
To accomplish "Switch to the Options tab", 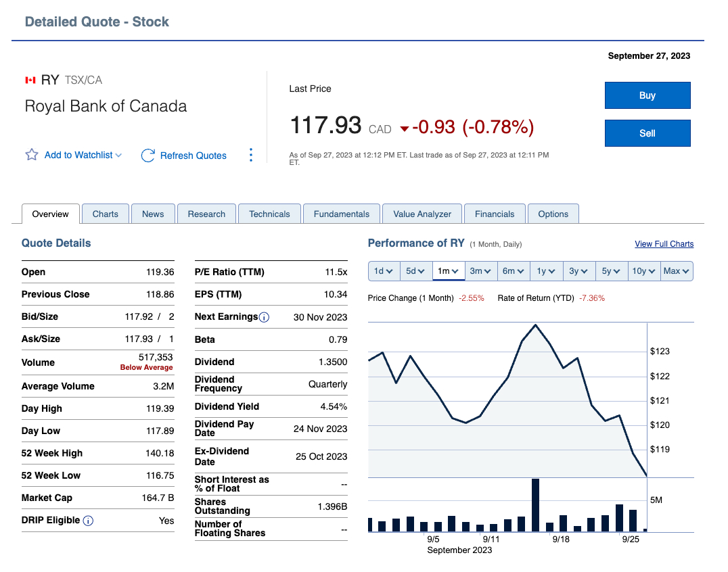I will (553, 214).
